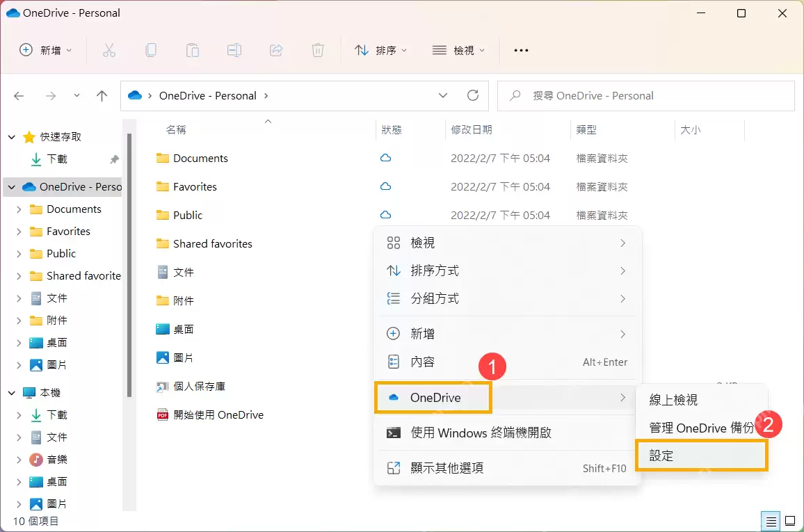The height and width of the screenshot is (532, 804).
Task: Refresh the OneDrive folder view
Action: tap(473, 95)
